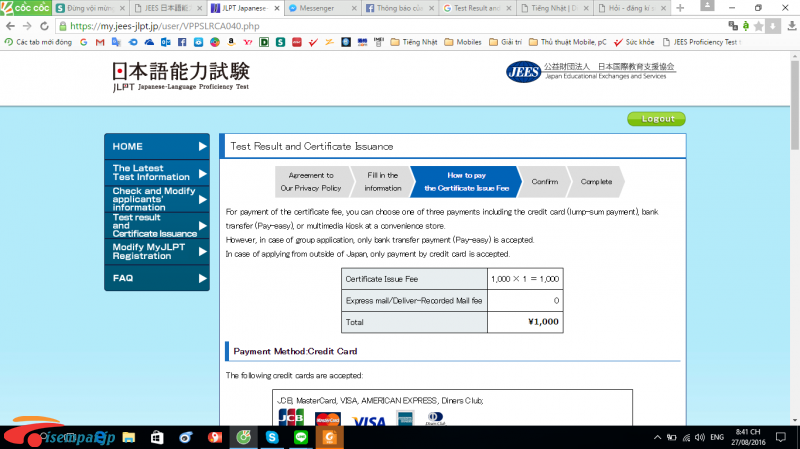The height and width of the screenshot is (449, 800).
Task: Open the browser downloads icon
Action: click(791, 26)
